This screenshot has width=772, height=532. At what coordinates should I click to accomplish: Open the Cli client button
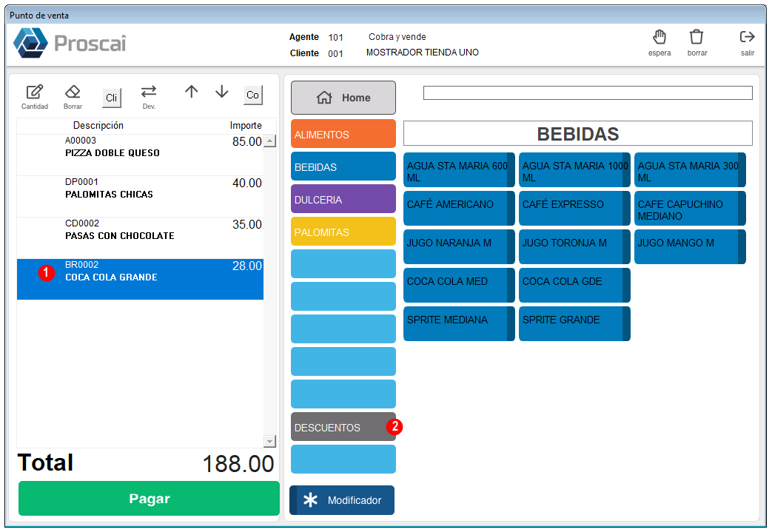pos(112,98)
